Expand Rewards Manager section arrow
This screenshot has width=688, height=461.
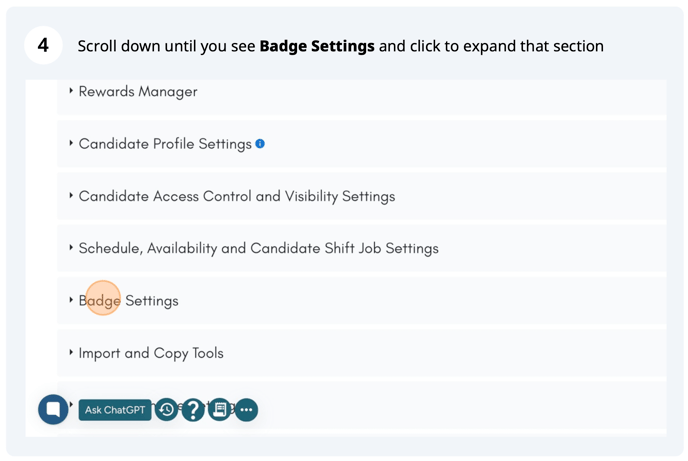coord(71,91)
